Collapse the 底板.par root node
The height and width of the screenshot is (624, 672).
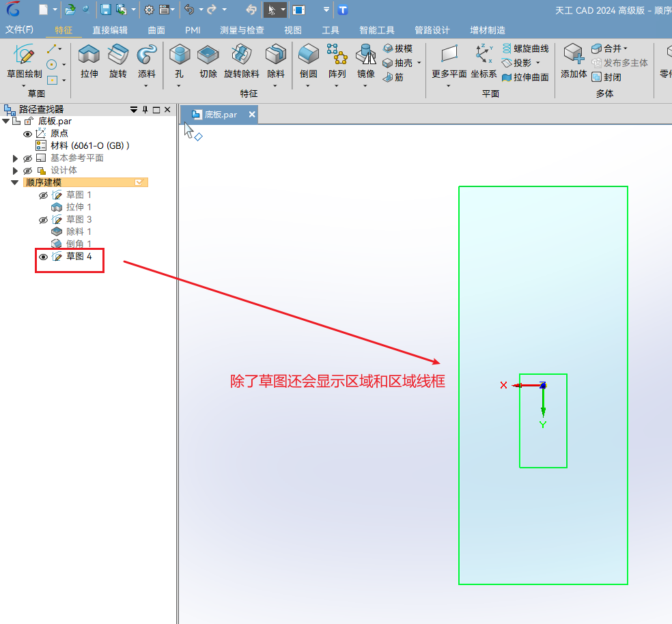(6, 122)
